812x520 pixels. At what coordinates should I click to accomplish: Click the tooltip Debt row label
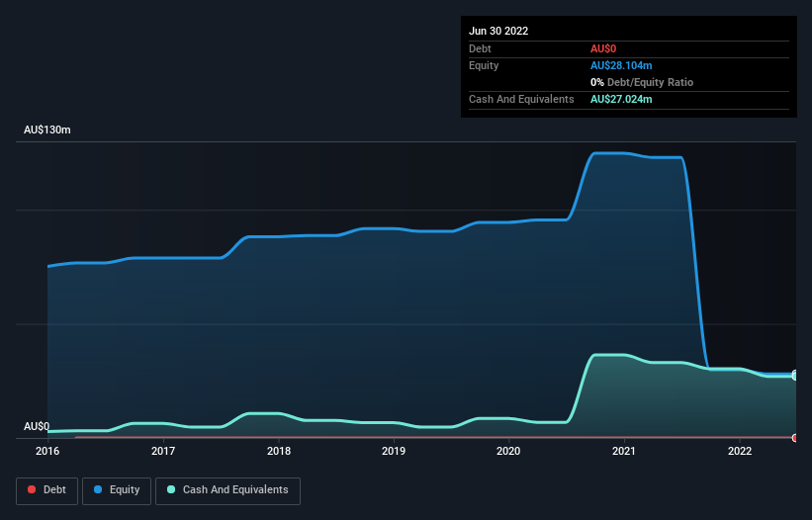pyautogui.click(x=480, y=48)
